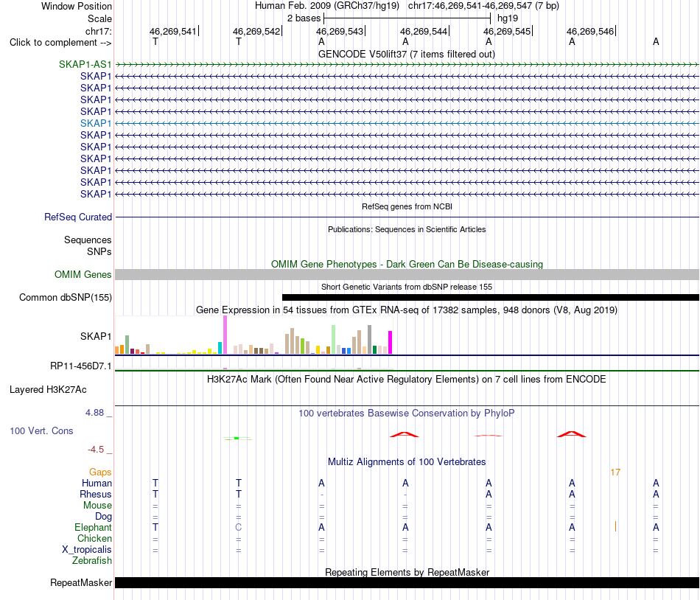Select the black dbSNP variant bar
Screen dimensions: 700x600
(x=491, y=297)
